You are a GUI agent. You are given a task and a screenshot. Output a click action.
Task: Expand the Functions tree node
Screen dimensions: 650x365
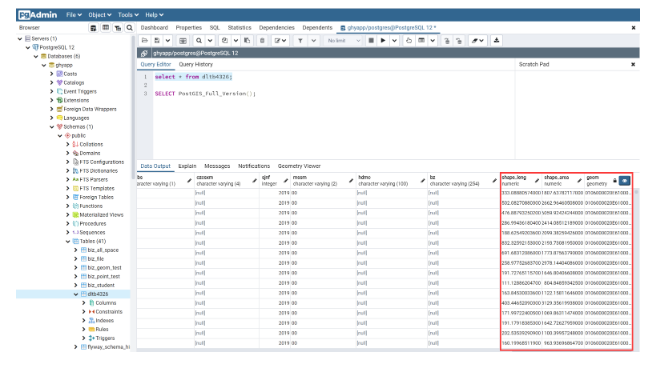68,206
